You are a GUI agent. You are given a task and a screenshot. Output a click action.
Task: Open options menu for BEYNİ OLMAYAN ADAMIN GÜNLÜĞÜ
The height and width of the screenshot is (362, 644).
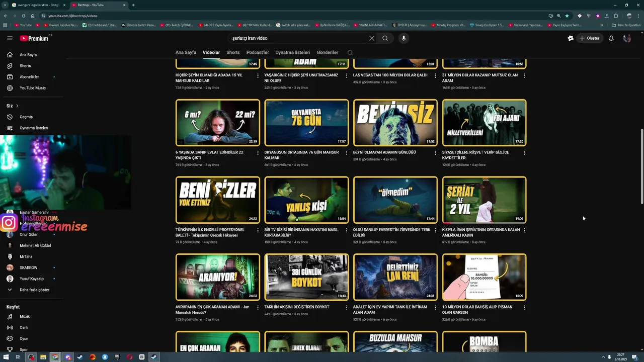[x=435, y=153]
